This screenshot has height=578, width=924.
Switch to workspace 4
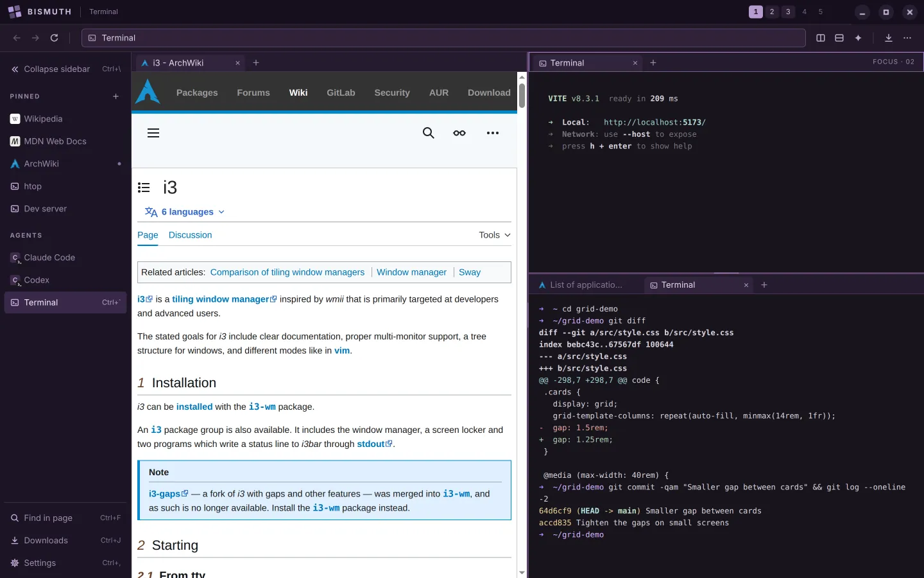[805, 12]
